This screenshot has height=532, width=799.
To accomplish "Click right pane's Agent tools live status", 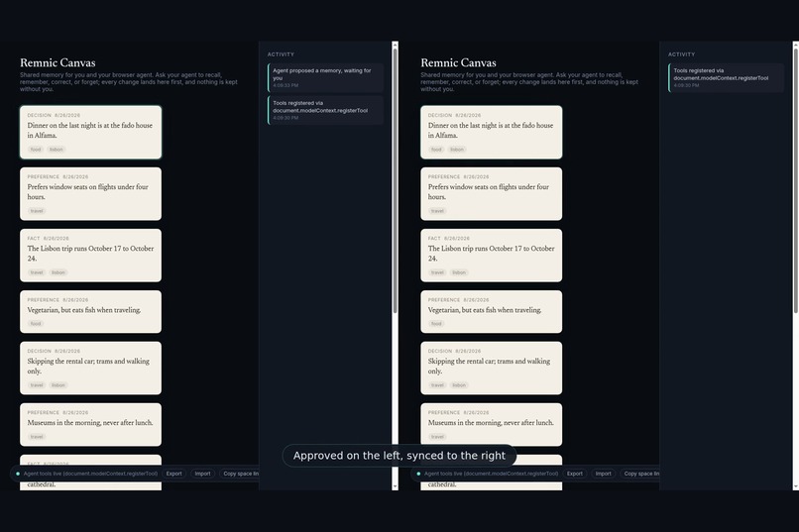I will (x=487, y=474).
